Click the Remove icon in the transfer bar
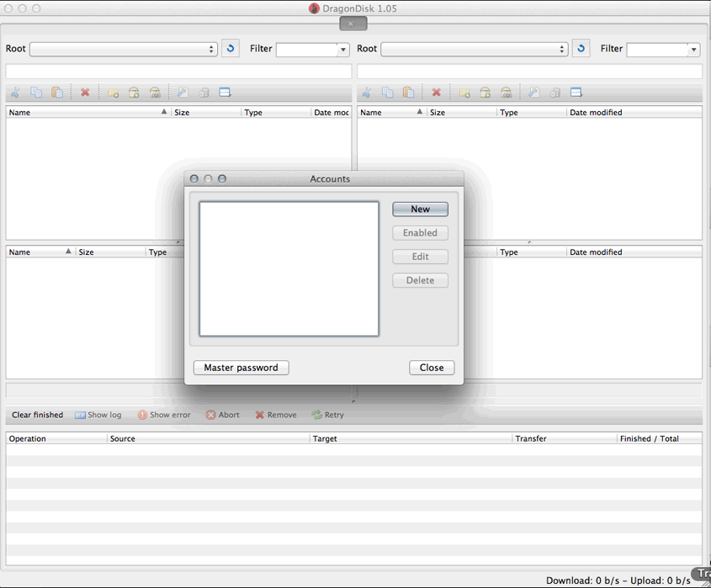This screenshot has height=588, width=711. click(261, 415)
